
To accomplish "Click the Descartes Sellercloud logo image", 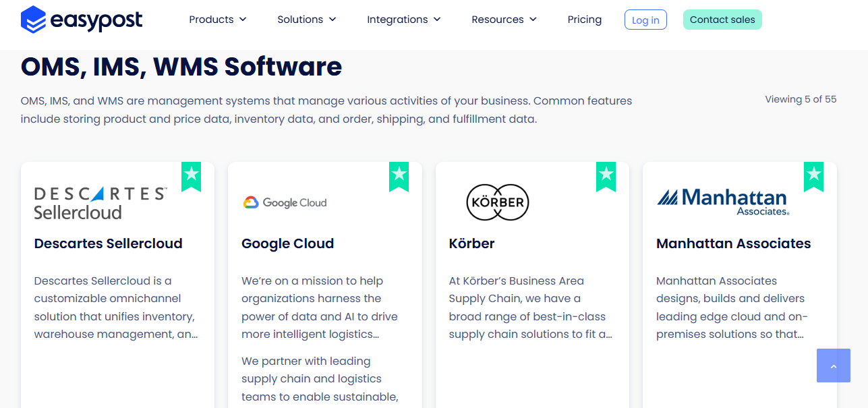I will [100, 203].
